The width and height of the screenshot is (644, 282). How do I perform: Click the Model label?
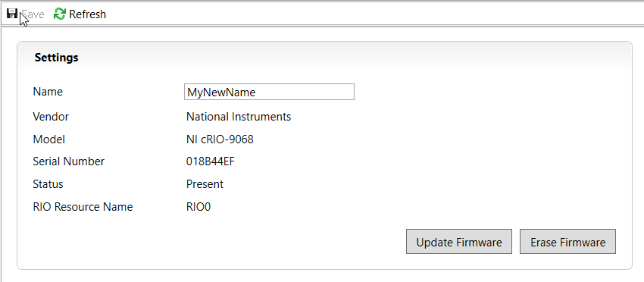click(49, 139)
